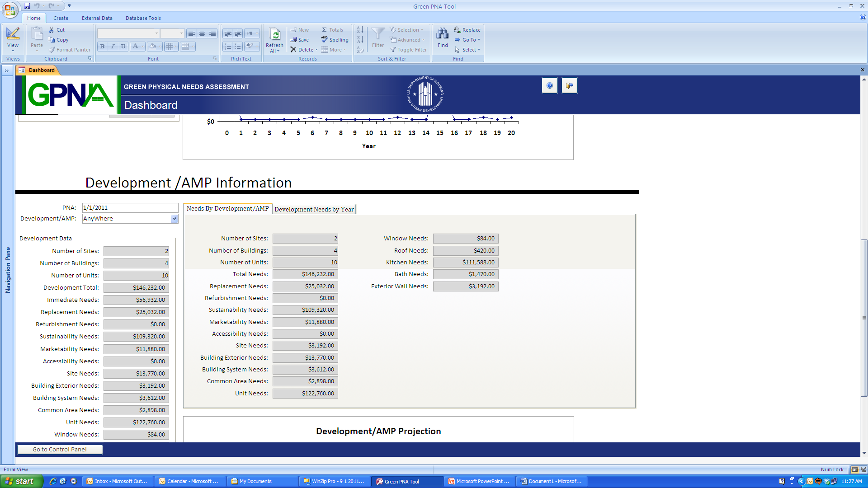Open the External Data ribbon tab
868x488 pixels.
[97, 18]
